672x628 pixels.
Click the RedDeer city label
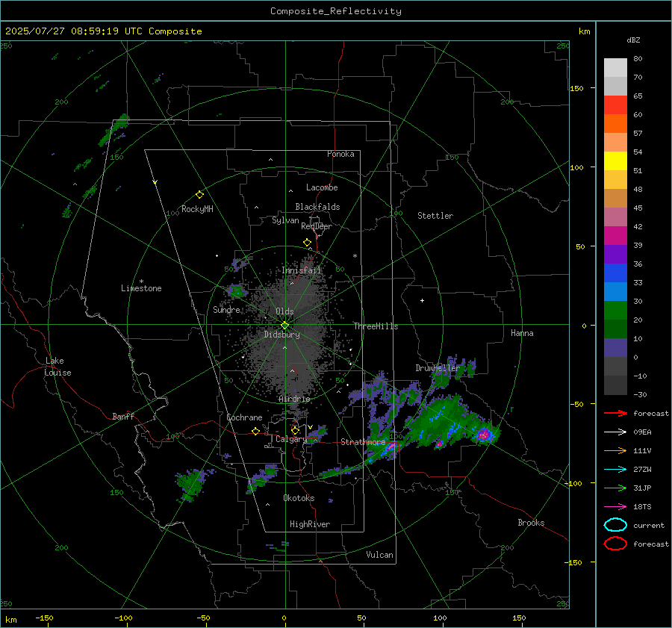tap(317, 226)
